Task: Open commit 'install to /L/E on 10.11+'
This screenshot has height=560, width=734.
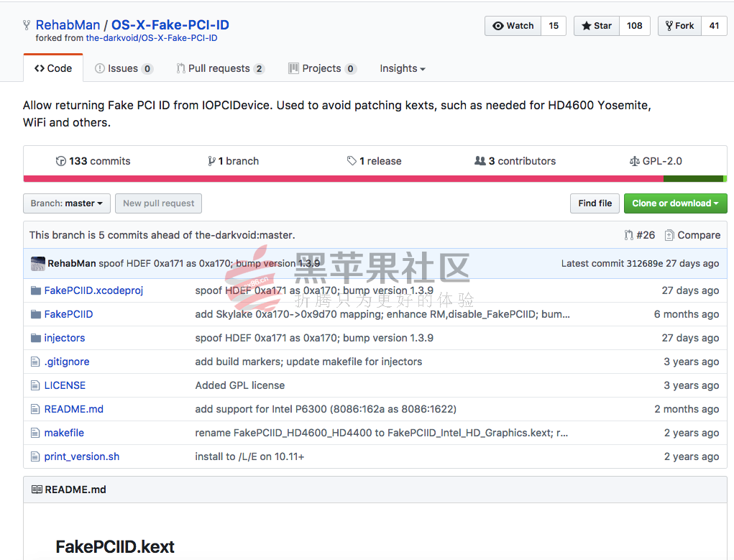Action: pos(249,456)
